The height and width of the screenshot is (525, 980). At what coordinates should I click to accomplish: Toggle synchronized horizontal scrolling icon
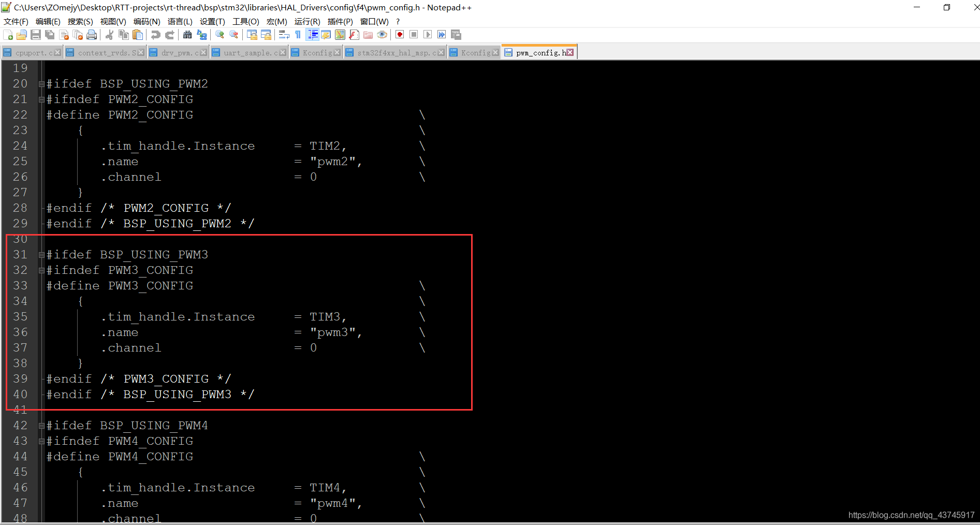[x=266, y=35]
